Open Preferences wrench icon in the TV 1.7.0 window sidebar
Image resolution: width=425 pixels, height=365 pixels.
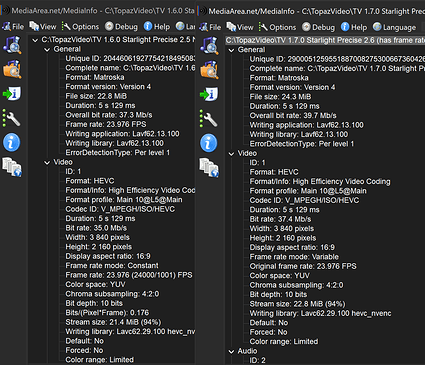coord(209,119)
